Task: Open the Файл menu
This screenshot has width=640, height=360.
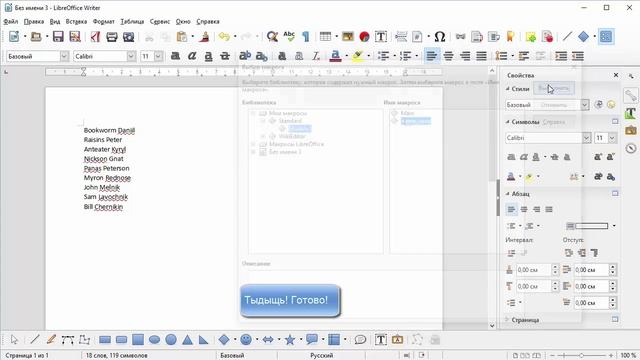Action: [x=11, y=22]
